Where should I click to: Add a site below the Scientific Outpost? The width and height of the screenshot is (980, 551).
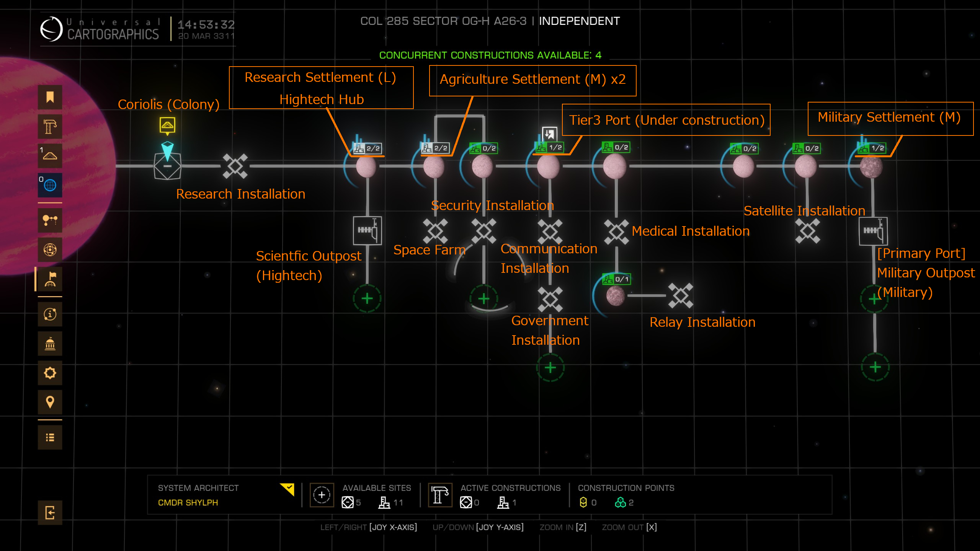(x=367, y=298)
